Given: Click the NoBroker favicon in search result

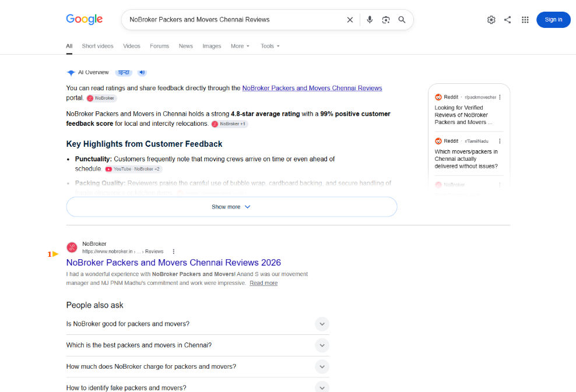Looking at the screenshot, I should 72,248.
